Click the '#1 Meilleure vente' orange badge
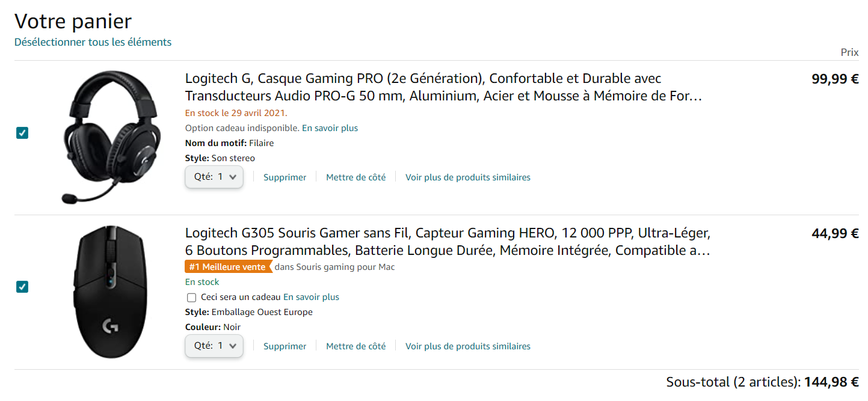This screenshot has height=401, width=868. (228, 267)
